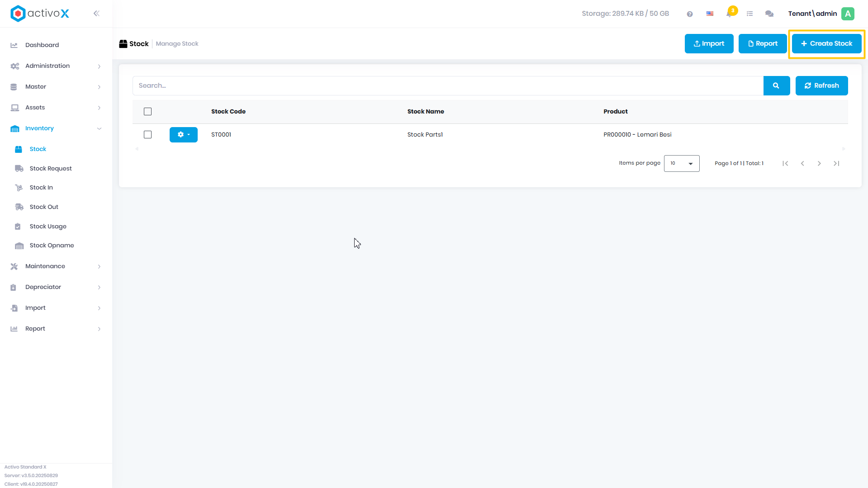
Task: Open the items per page dropdown
Action: tap(682, 163)
